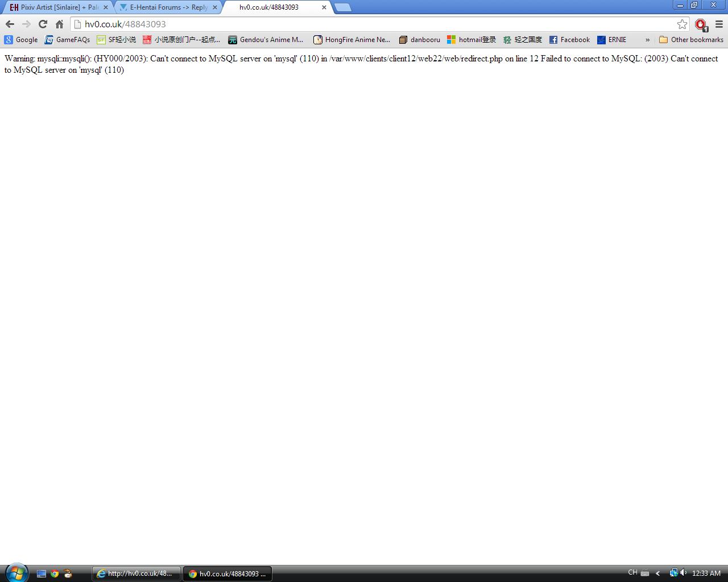Screen dimensions: 728x582
Task: Click the Reload page icon
Action: [43, 24]
